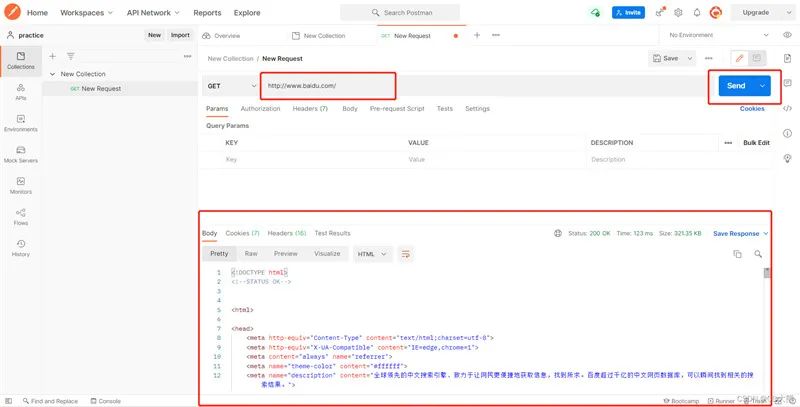800x407 pixels.
Task: Open the Cookies link under Send
Action: 752,109
